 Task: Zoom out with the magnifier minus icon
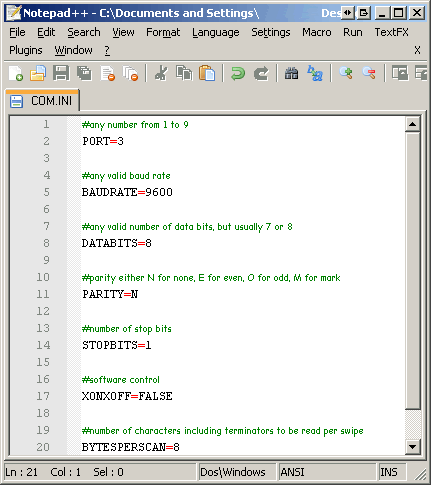[369, 73]
